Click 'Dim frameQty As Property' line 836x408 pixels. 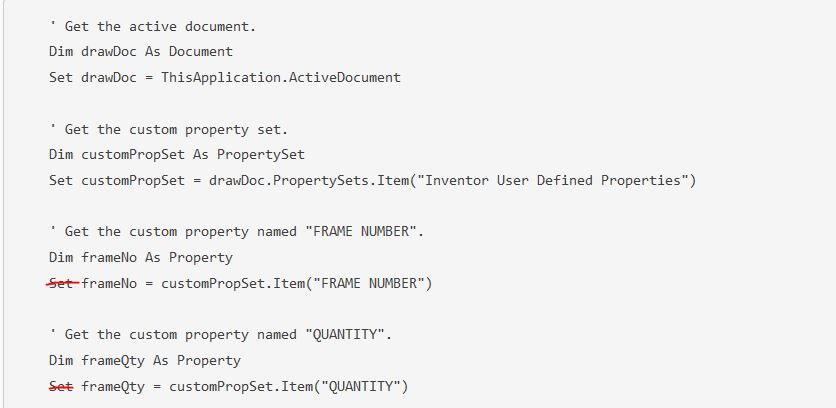(x=145, y=361)
